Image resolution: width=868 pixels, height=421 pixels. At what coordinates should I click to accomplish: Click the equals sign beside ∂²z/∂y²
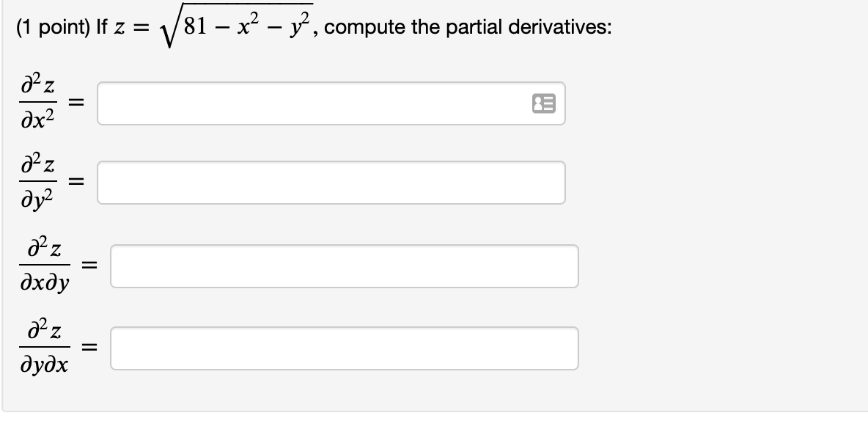(x=76, y=182)
